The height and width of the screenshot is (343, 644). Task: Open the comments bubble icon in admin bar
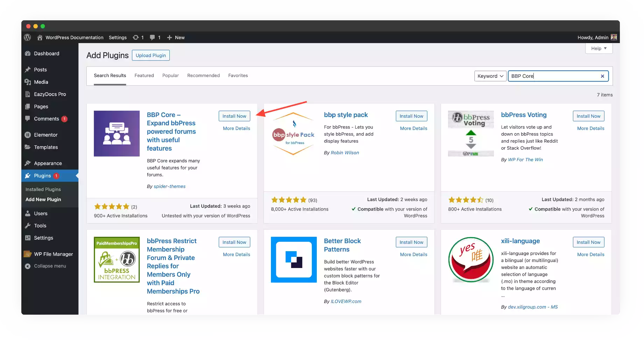152,37
